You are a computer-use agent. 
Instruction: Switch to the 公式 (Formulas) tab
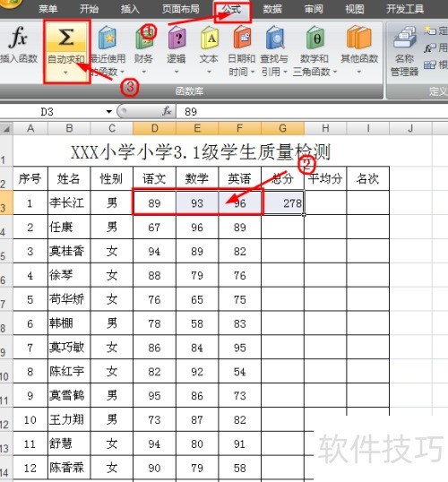pyautogui.click(x=232, y=9)
